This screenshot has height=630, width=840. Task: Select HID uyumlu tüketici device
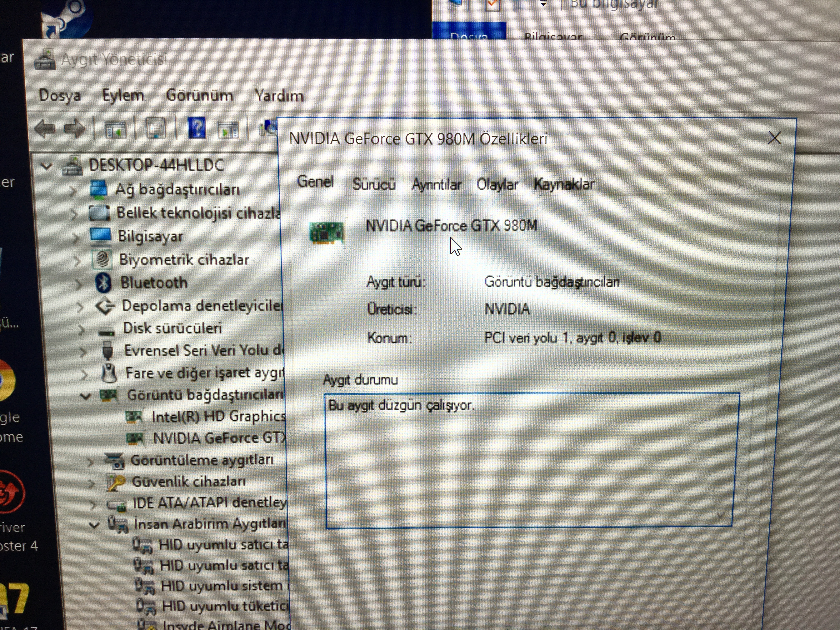pos(226,606)
